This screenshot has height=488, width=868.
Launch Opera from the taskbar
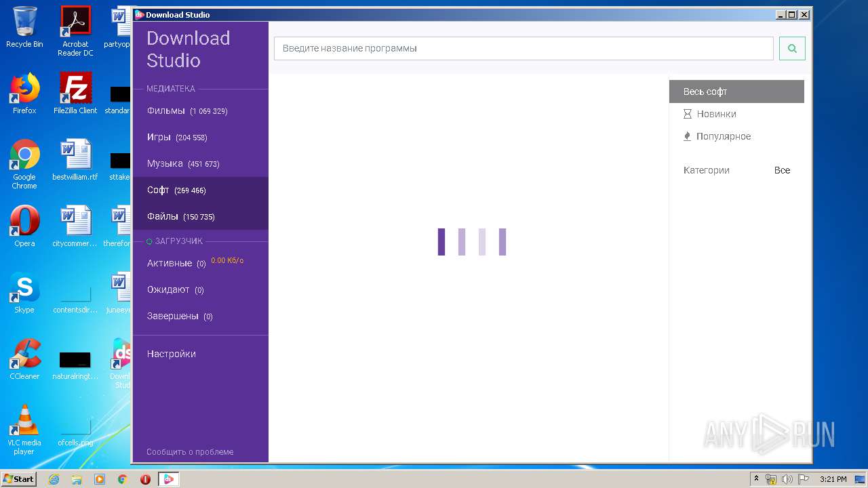coord(145,479)
